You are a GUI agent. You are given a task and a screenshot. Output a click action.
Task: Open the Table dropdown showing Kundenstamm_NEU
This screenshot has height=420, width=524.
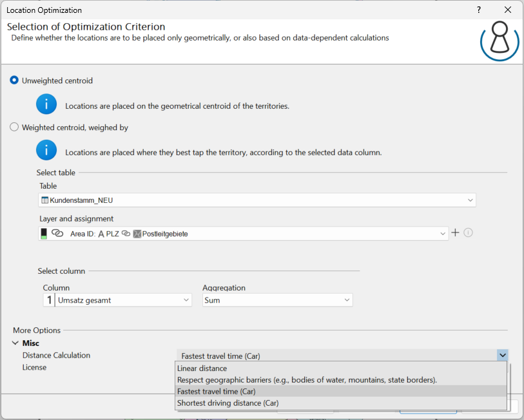point(470,200)
